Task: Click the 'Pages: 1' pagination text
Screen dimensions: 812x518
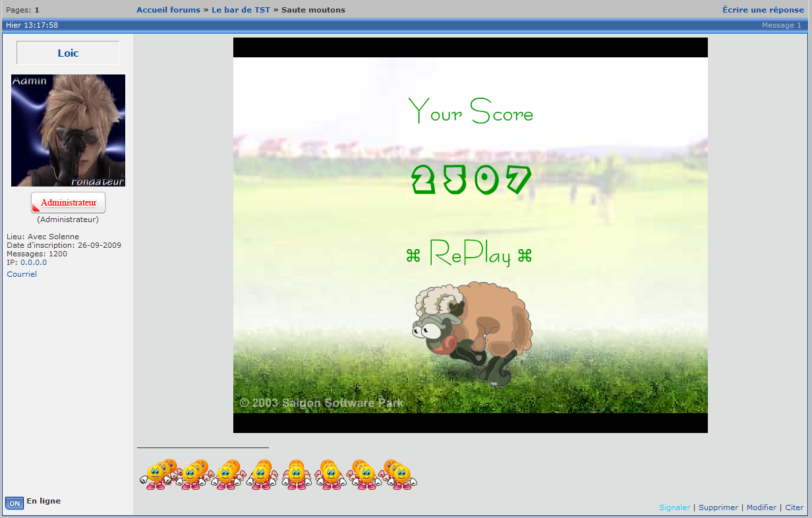Action: pyautogui.click(x=22, y=10)
